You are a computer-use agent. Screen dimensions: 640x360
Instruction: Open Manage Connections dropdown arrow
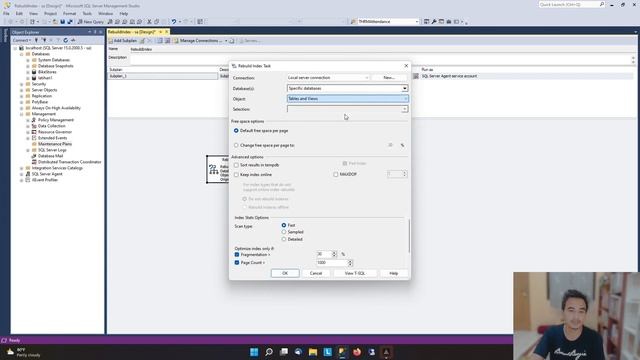pos(226,41)
